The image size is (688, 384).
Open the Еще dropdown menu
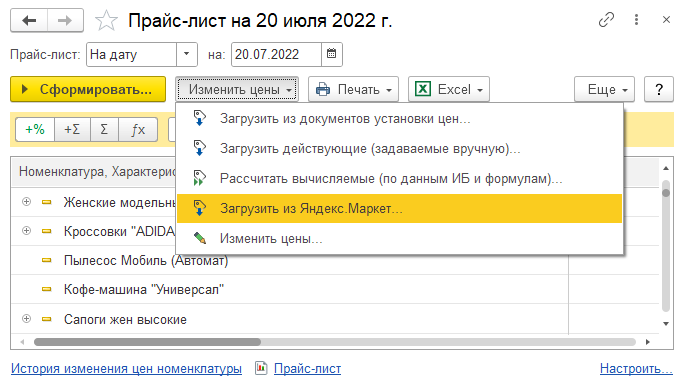pyautogui.click(x=604, y=89)
